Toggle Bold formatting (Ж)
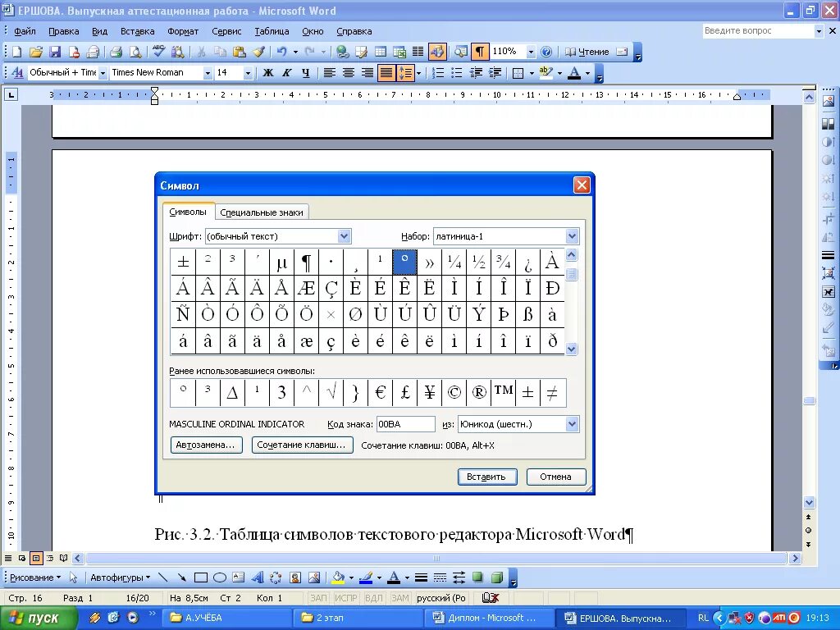 268,72
